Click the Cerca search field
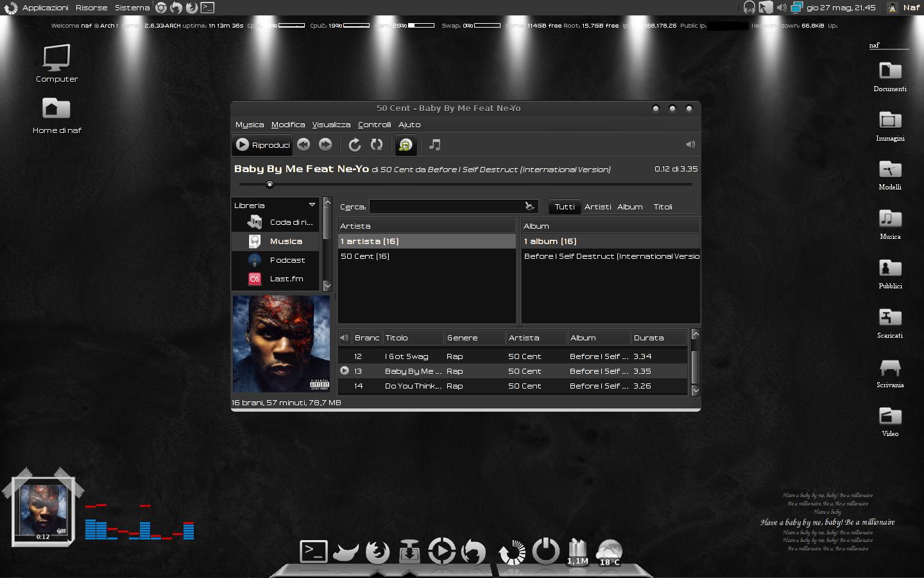 point(446,206)
